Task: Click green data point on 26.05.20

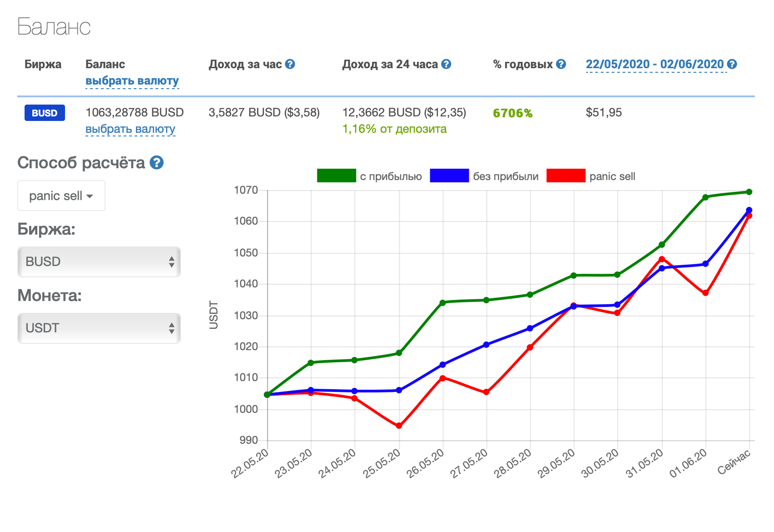Action: click(442, 302)
